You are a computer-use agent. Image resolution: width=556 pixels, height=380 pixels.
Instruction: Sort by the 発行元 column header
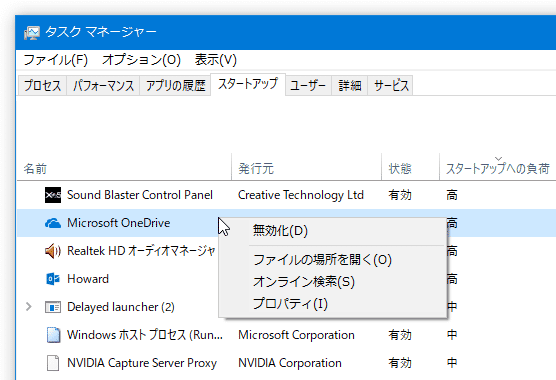point(306,168)
